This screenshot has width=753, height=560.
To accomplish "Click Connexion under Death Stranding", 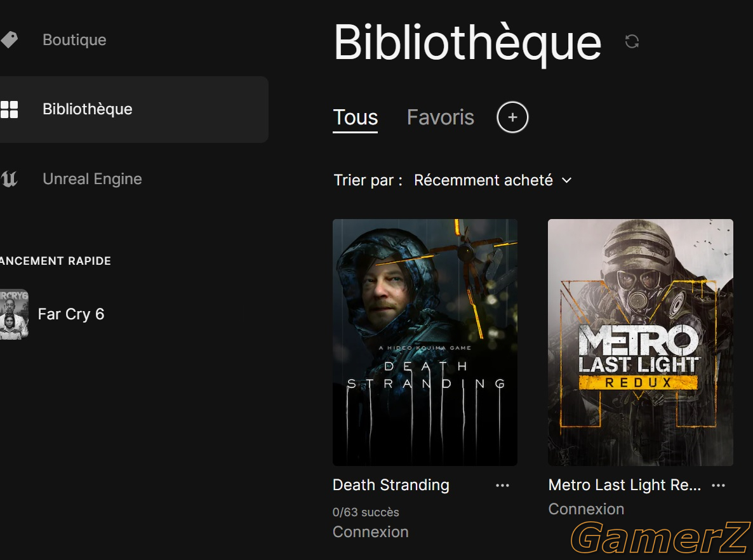I will pos(370,532).
